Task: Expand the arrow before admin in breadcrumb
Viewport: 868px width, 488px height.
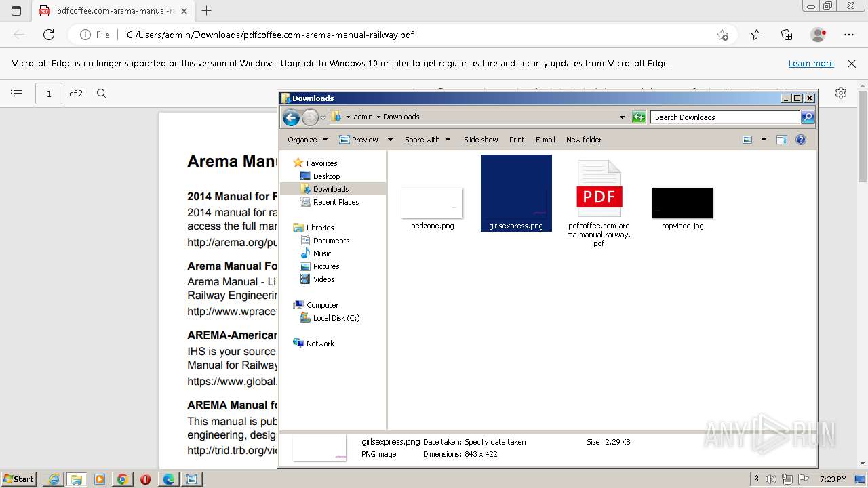Action: click(x=348, y=117)
